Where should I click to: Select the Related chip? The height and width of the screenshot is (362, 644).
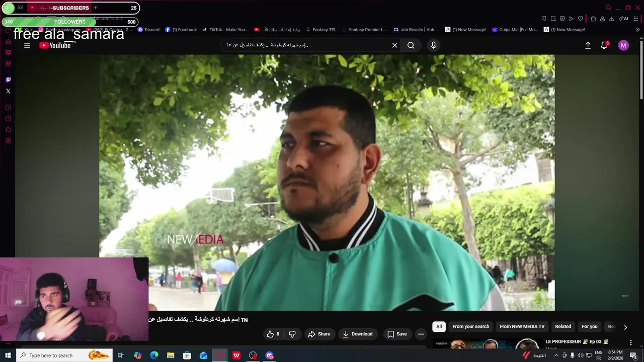coord(563,327)
